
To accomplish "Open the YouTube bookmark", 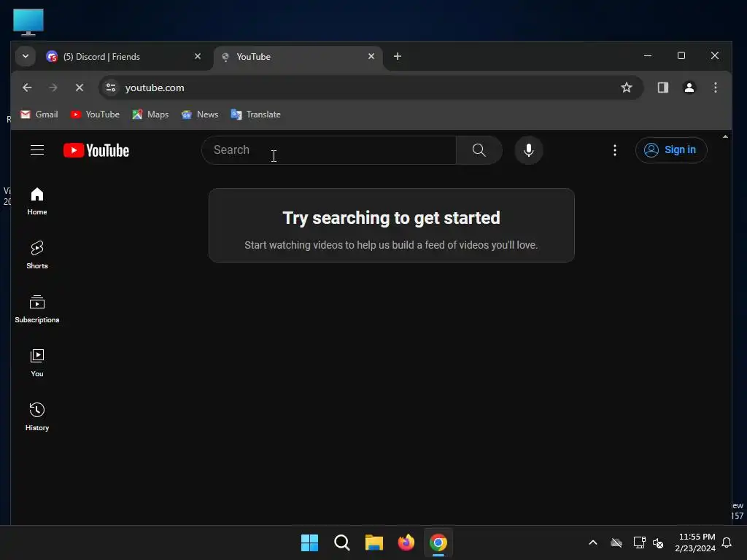I will click(95, 114).
